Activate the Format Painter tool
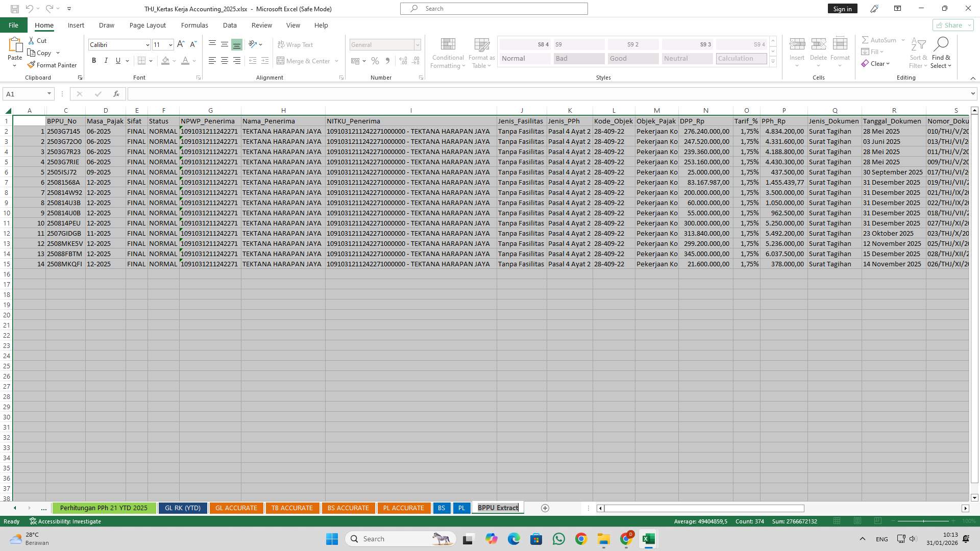Image resolution: width=980 pixels, height=551 pixels. point(53,65)
